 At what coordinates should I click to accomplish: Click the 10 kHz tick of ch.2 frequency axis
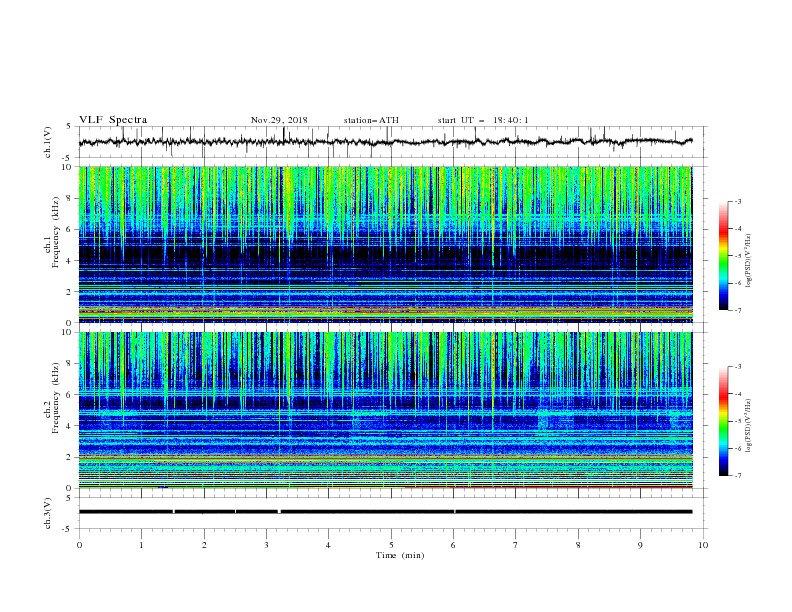pos(67,332)
